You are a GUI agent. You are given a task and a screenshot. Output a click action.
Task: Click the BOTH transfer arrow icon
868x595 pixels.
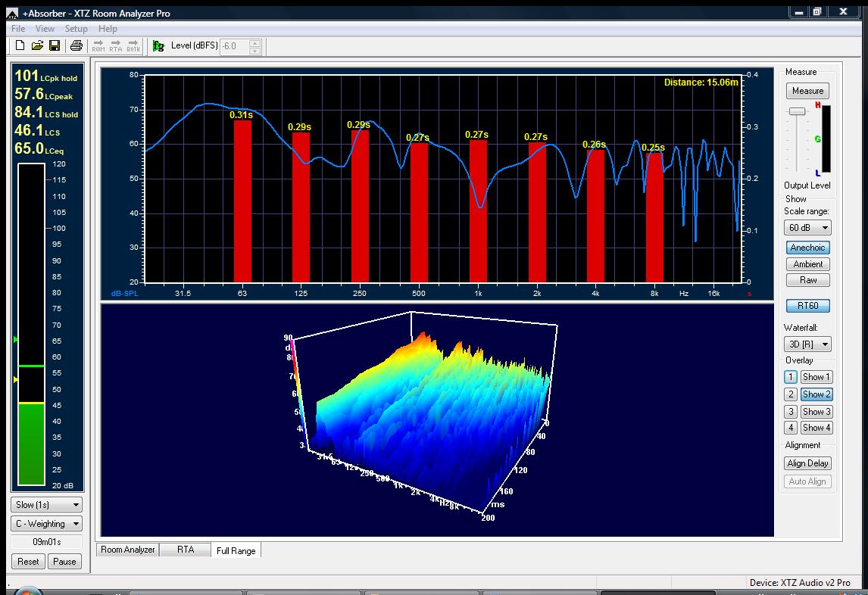(x=133, y=46)
